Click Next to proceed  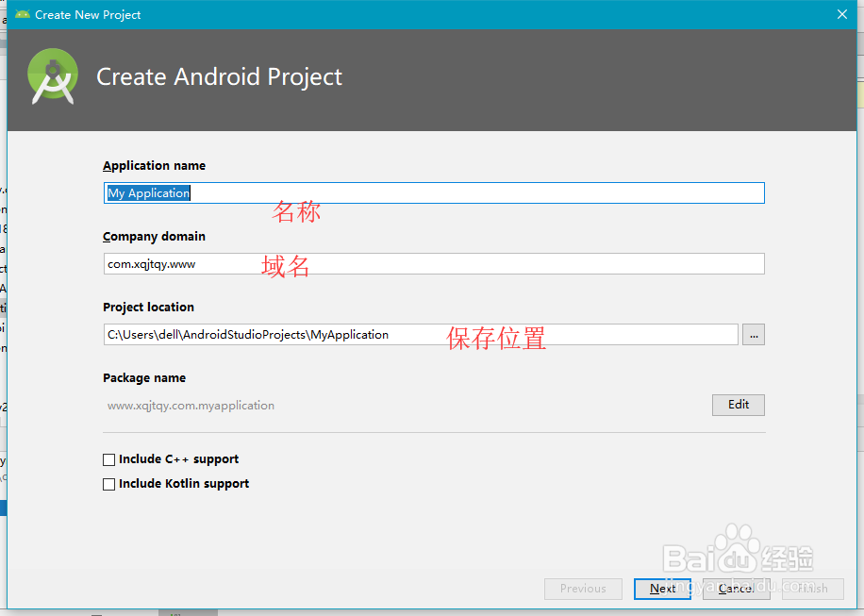coord(662,588)
